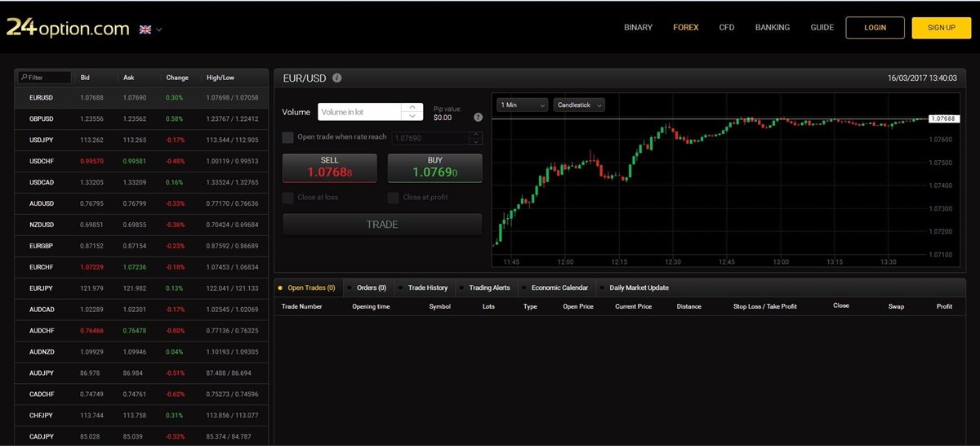Screen dimensions: 980x446
Task: Go to the CFD menu item
Action: pyautogui.click(x=726, y=28)
